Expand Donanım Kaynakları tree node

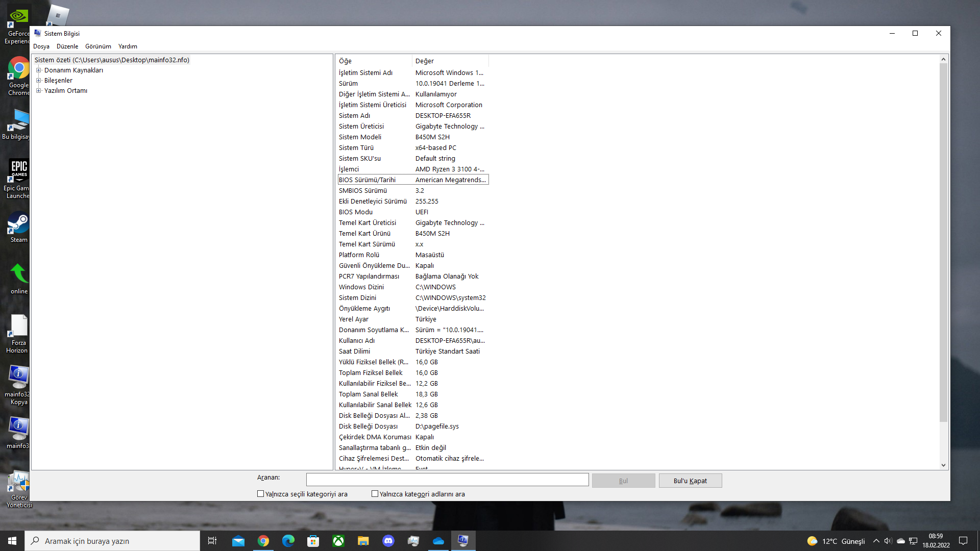tap(38, 70)
